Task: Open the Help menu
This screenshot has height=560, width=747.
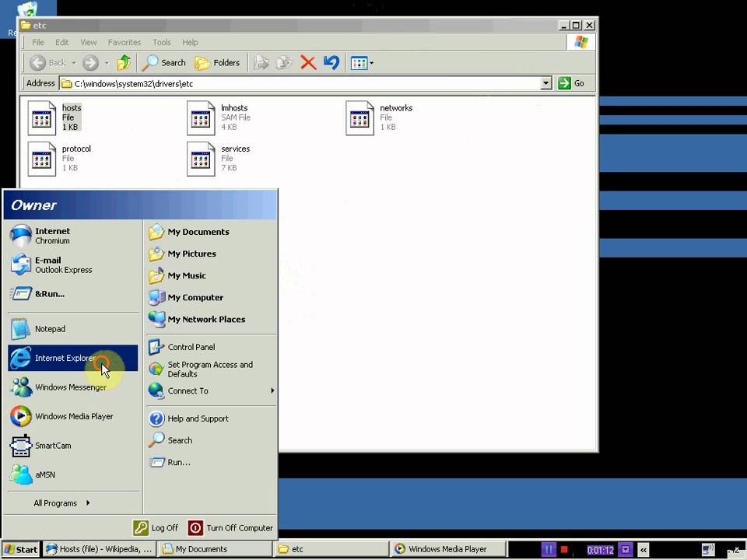Action: tap(190, 42)
